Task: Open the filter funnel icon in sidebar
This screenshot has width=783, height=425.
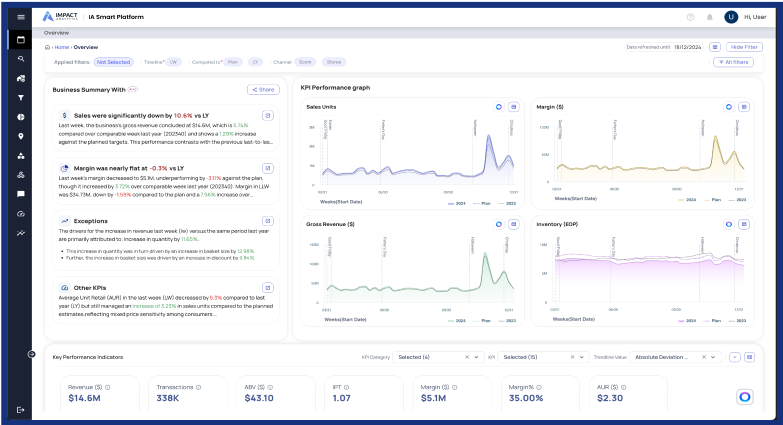Action: coord(20,98)
